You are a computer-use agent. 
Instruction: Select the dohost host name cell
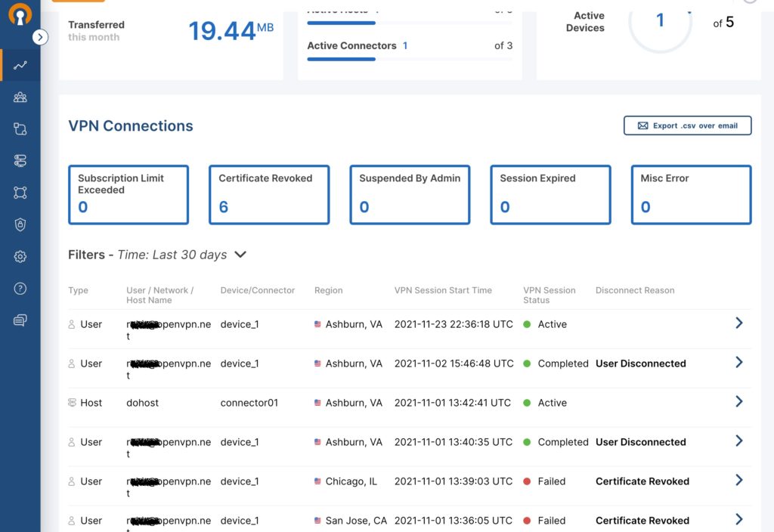tap(143, 403)
